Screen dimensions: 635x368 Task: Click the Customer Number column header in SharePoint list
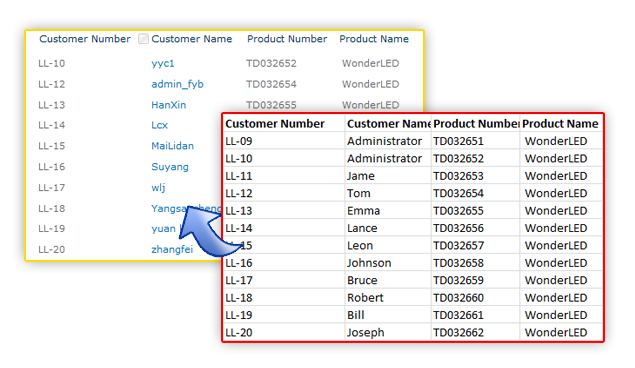click(85, 39)
